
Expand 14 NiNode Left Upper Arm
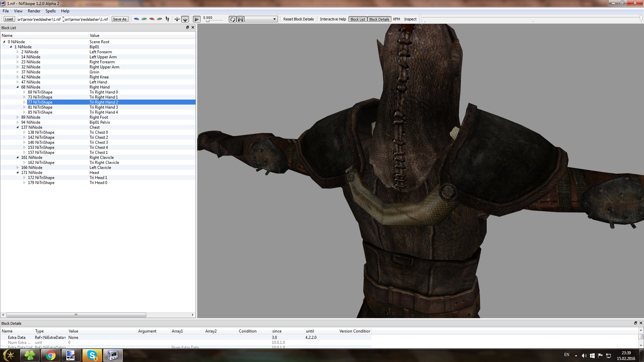tap(17, 57)
